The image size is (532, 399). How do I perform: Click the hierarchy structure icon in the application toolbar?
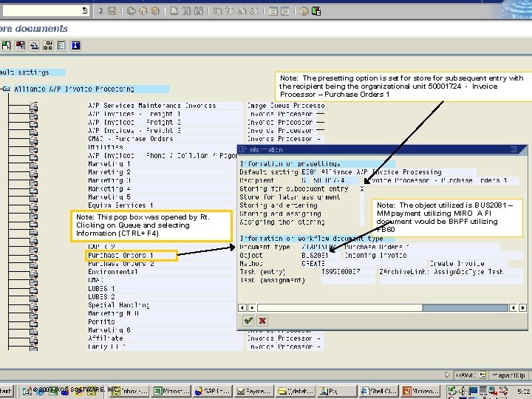point(48,46)
